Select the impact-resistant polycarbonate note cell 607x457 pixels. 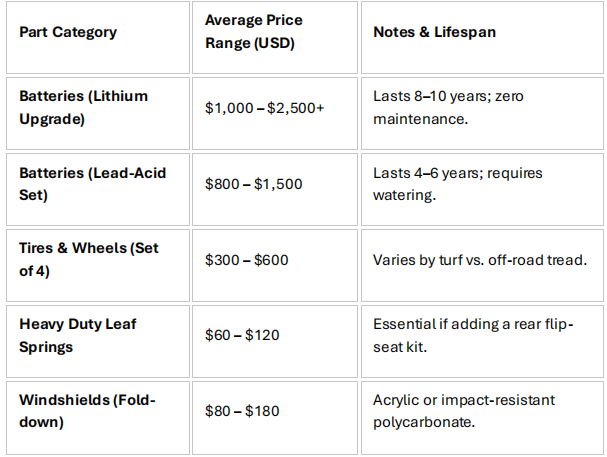(482, 418)
